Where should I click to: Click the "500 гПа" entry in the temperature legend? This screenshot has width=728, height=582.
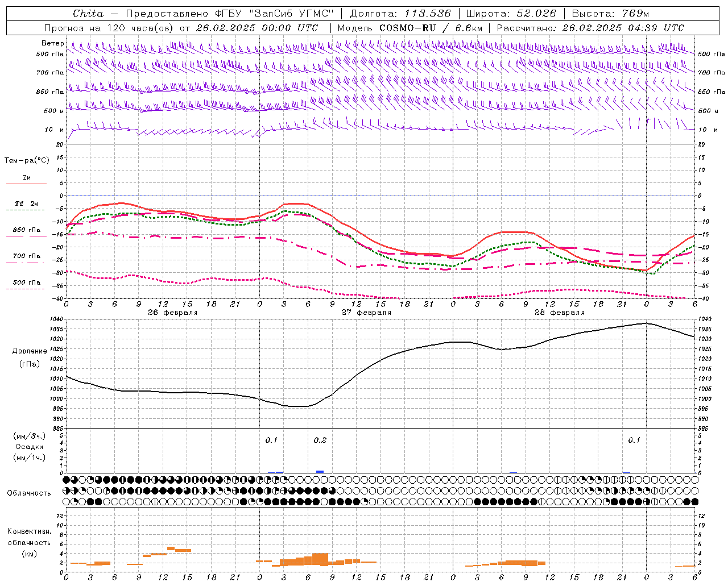[x=27, y=282]
